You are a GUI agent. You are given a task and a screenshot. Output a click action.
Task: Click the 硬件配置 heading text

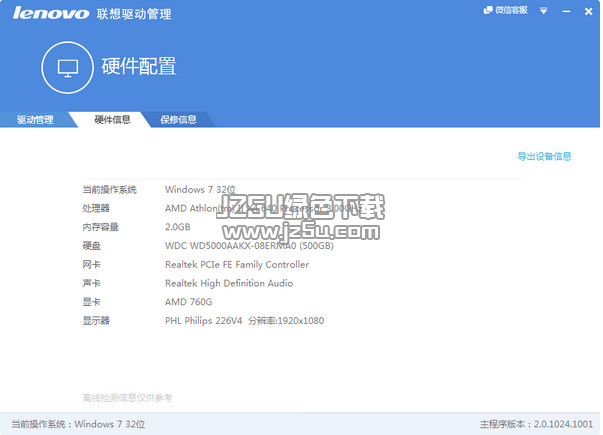139,66
